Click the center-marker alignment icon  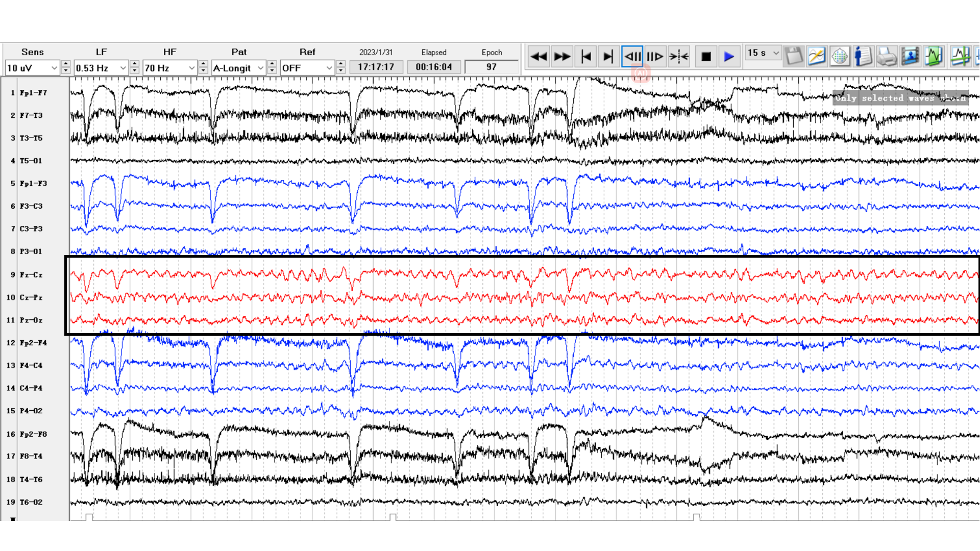(x=679, y=57)
